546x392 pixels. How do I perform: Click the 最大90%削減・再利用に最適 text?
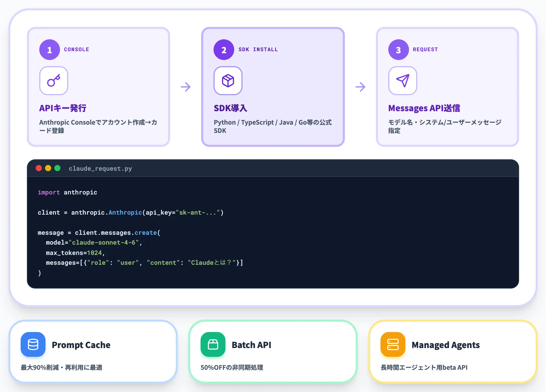click(x=62, y=367)
